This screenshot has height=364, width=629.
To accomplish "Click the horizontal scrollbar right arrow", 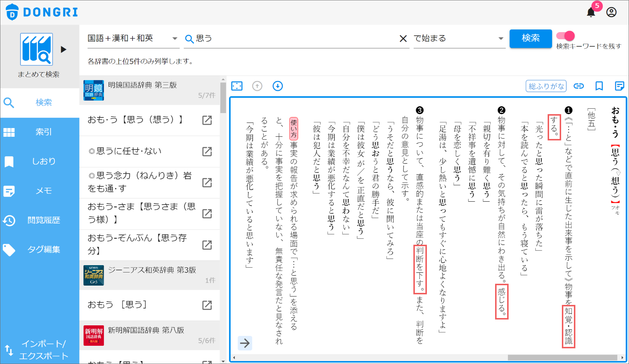I will (622, 357).
